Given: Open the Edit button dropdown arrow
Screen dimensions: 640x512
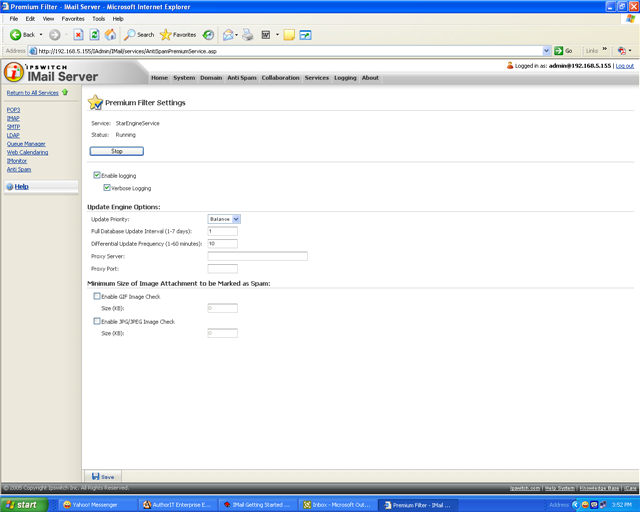Looking at the screenshot, I should point(277,35).
